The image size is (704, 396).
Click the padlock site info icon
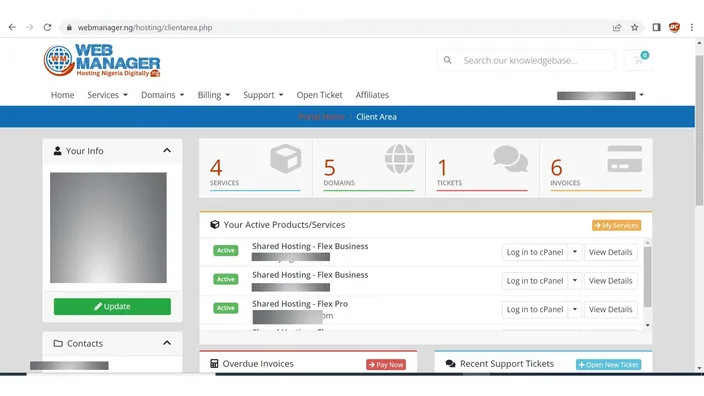(x=69, y=27)
